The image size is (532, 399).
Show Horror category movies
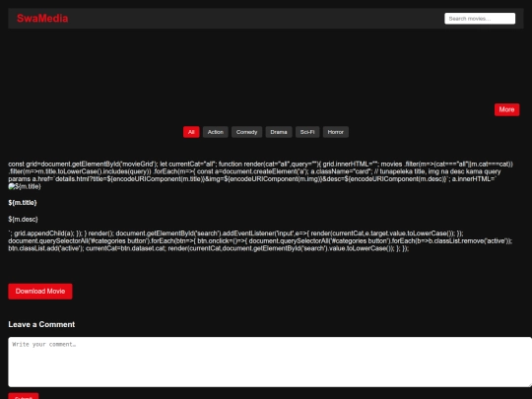[x=336, y=132]
